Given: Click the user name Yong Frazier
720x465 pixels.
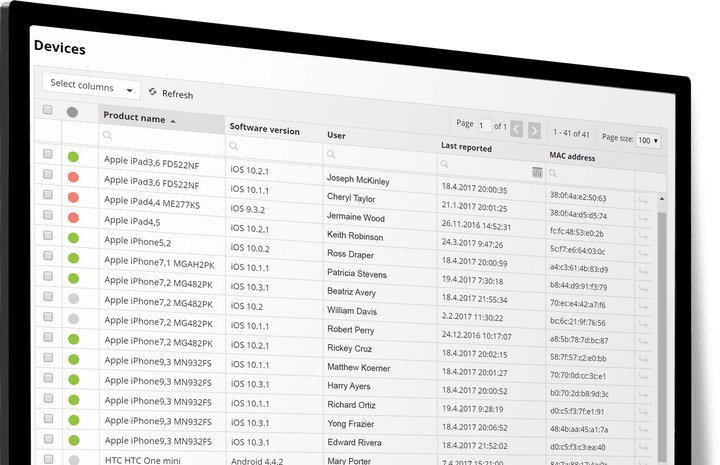Looking at the screenshot, I should pos(350,424).
